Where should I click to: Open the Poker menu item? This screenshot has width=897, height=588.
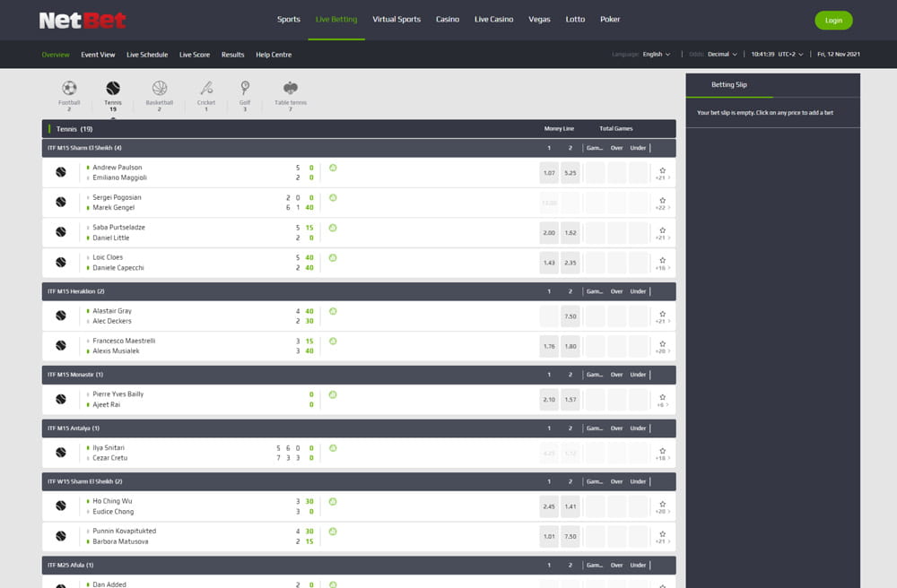(610, 20)
